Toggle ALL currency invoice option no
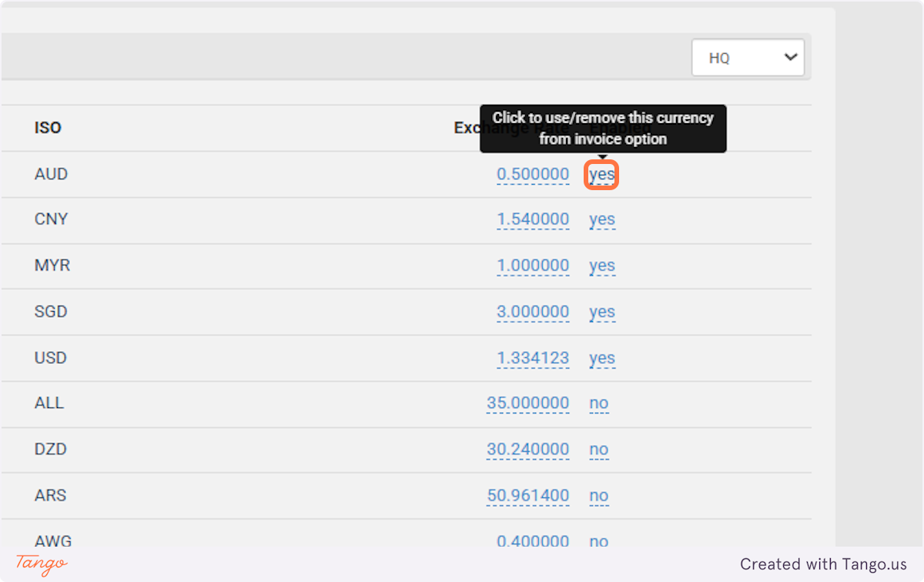924x582 pixels. click(599, 403)
